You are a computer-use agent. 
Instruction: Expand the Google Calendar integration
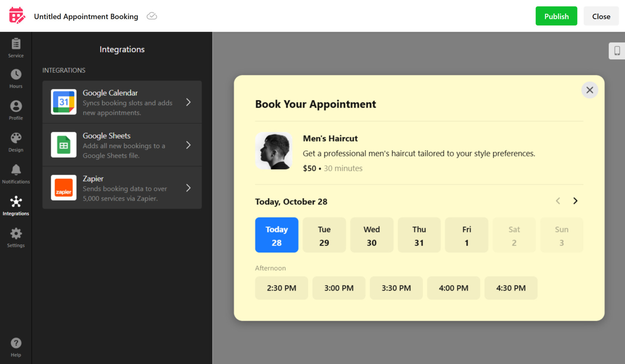coord(122,102)
